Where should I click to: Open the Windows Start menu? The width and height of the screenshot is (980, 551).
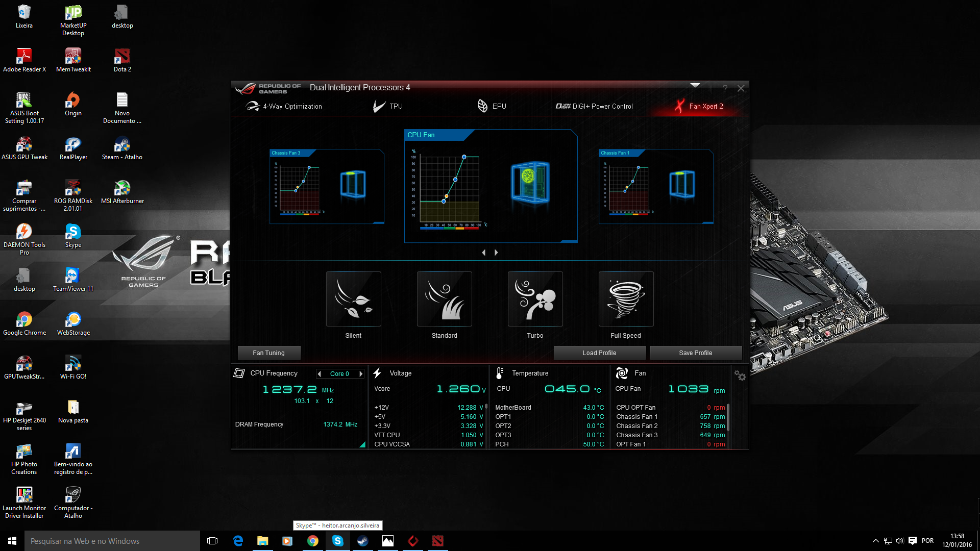pyautogui.click(x=12, y=541)
